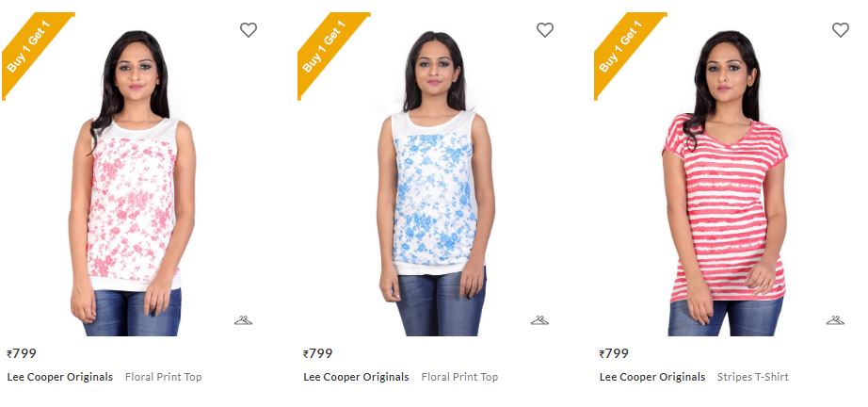Click Buy 1 Get 1 ribbon on striped T-shirt
Viewport: 868px width, 407px height.
[x=623, y=49]
